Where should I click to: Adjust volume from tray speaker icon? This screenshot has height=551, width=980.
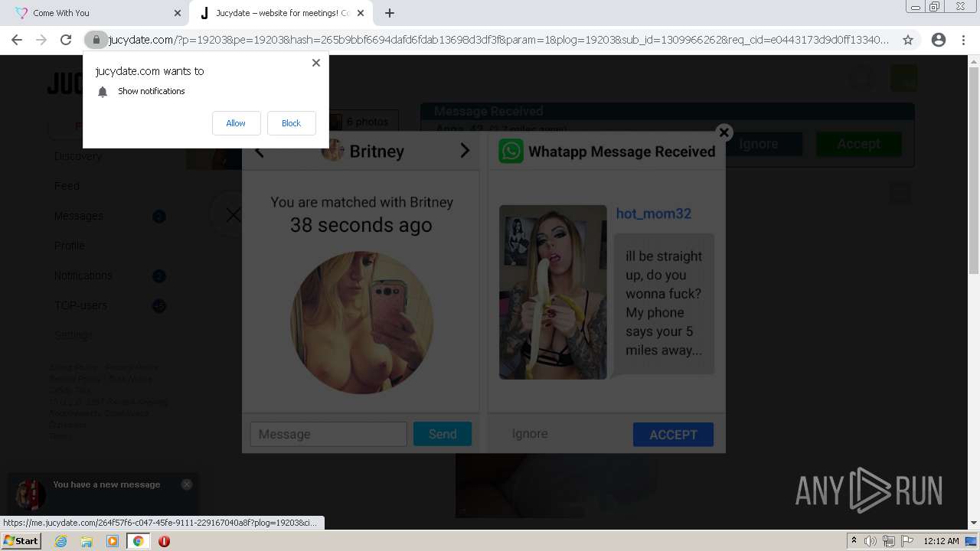coord(871,541)
